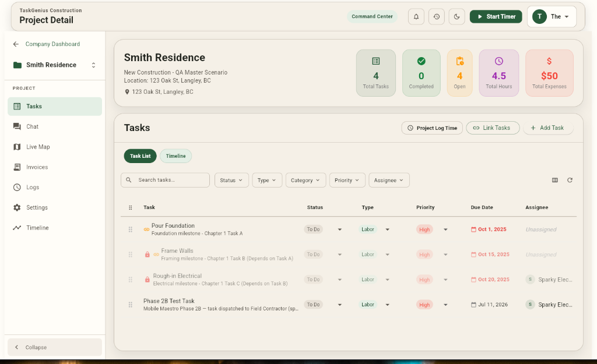Click the Open tasks count card
This screenshot has width=597, height=364.
pyautogui.click(x=459, y=73)
